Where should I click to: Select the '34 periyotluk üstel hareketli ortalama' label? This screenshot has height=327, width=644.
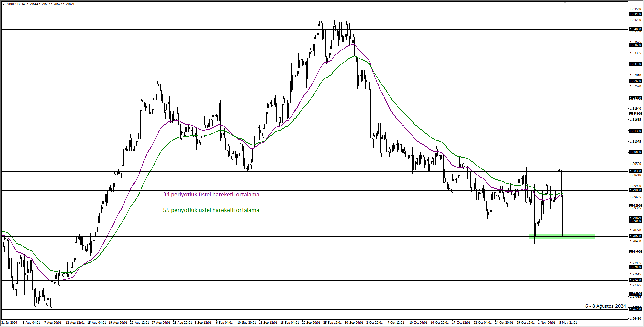point(211,194)
